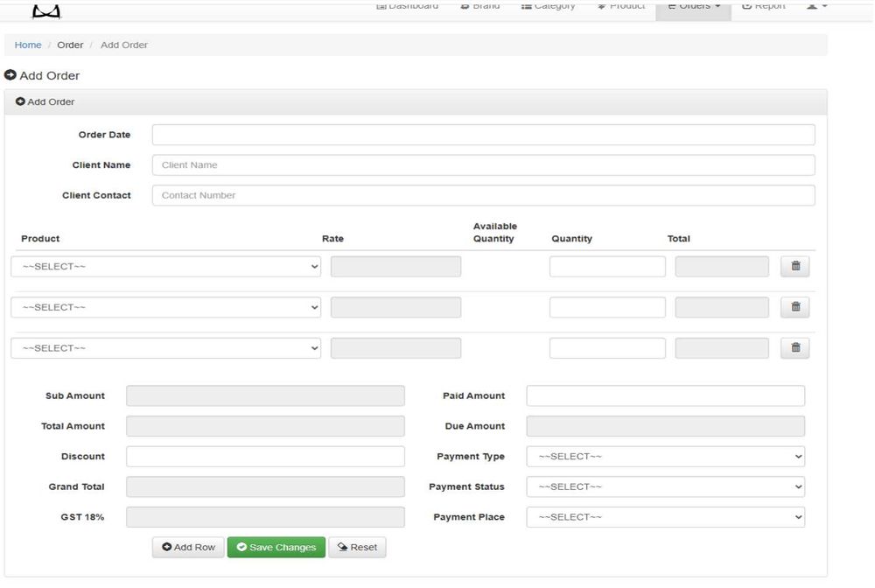Expand the Payment Status dropdown
Viewport: 875px width, 588px height.
click(x=665, y=486)
